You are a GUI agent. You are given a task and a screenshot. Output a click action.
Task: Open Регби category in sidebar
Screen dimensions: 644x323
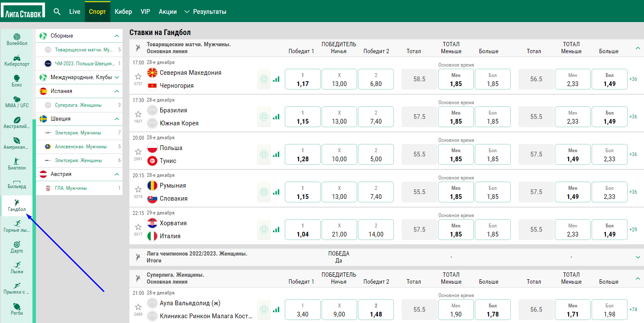(x=17, y=309)
